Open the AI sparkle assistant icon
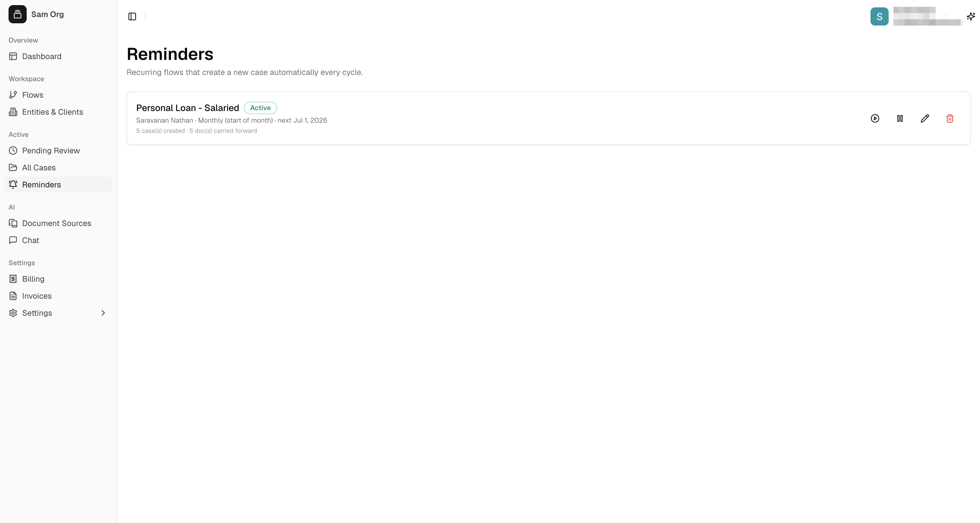The image size is (980, 523). (x=970, y=16)
